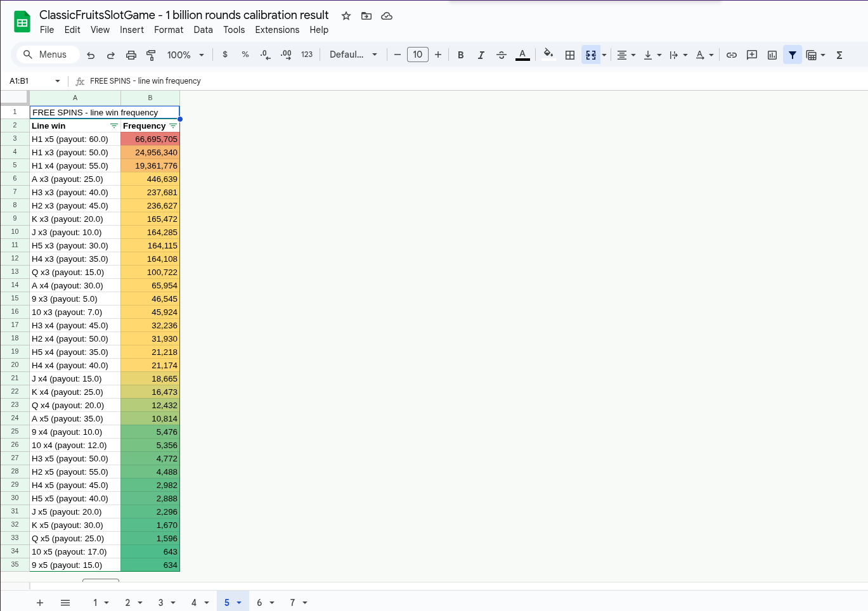This screenshot has height=611, width=868.
Task: Format selection as percent
Action: click(x=245, y=55)
